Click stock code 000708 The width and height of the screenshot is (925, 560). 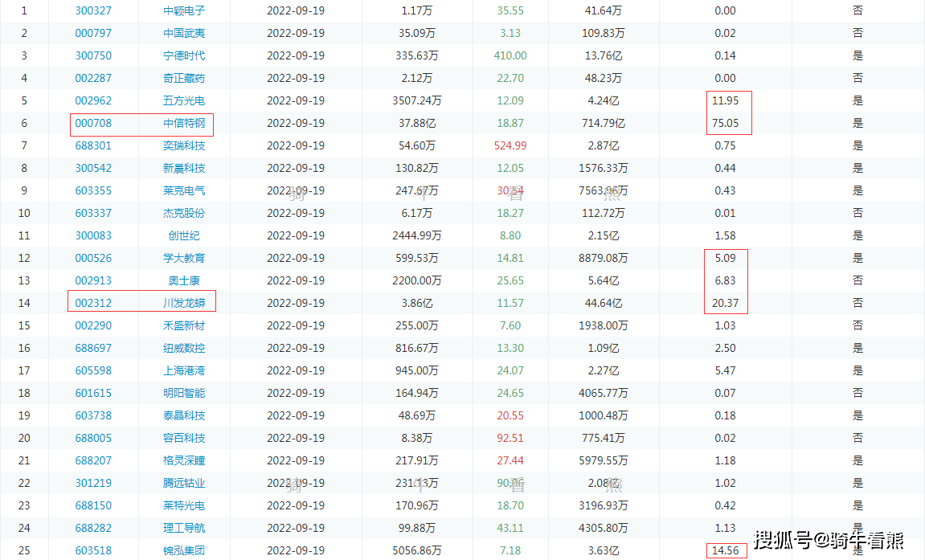click(93, 123)
